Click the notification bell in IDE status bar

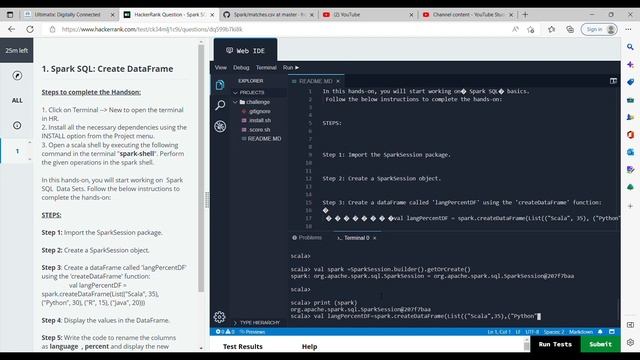(x=600, y=332)
